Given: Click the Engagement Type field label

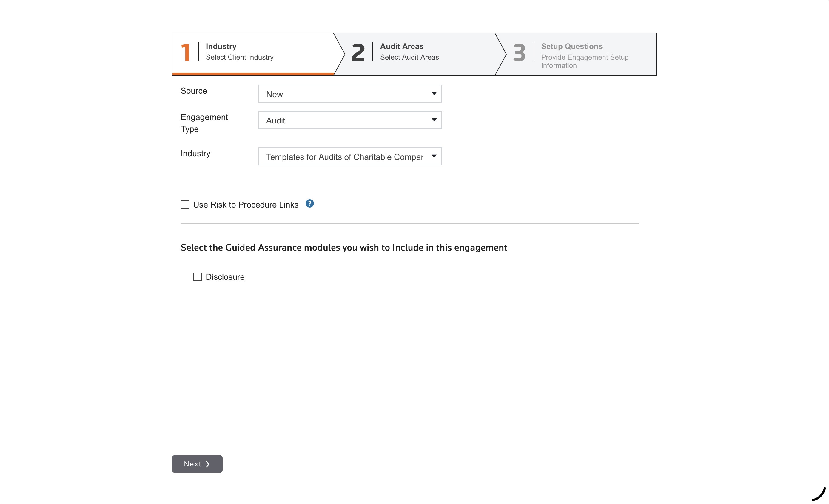Looking at the screenshot, I should (204, 123).
